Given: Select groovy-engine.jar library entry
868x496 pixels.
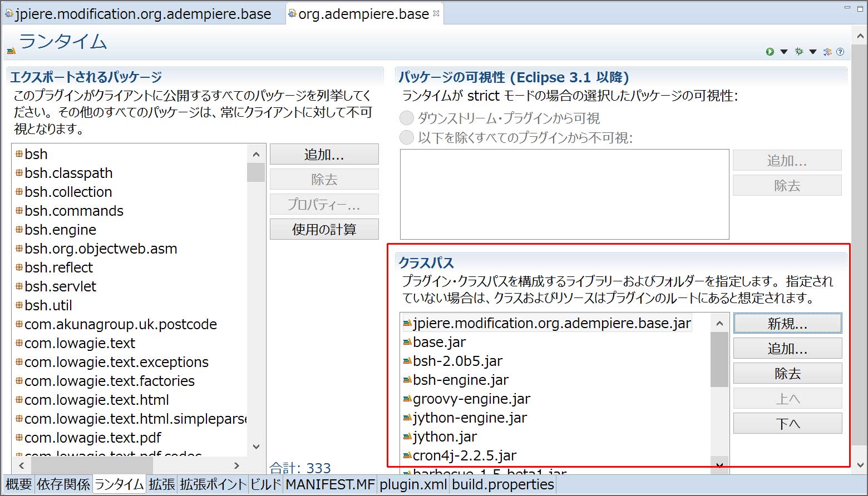Looking at the screenshot, I should [471, 399].
